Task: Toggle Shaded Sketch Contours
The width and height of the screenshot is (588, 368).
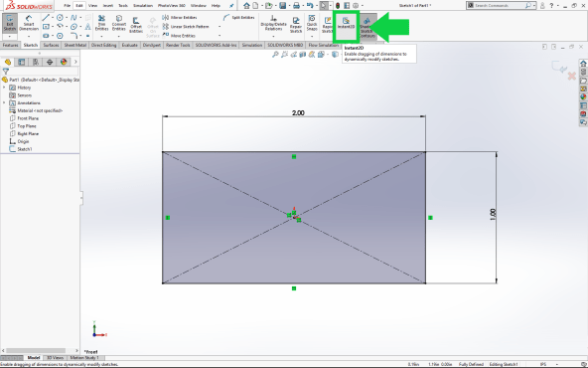Action: click(x=367, y=27)
